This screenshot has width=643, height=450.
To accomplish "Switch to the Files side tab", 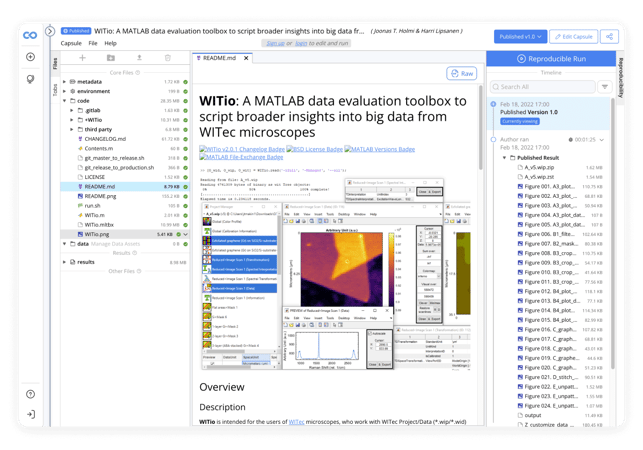I will tap(55, 63).
